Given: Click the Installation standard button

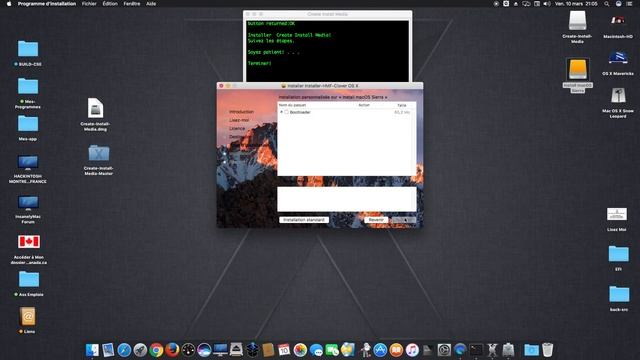Looking at the screenshot, I should pyautogui.click(x=304, y=220).
